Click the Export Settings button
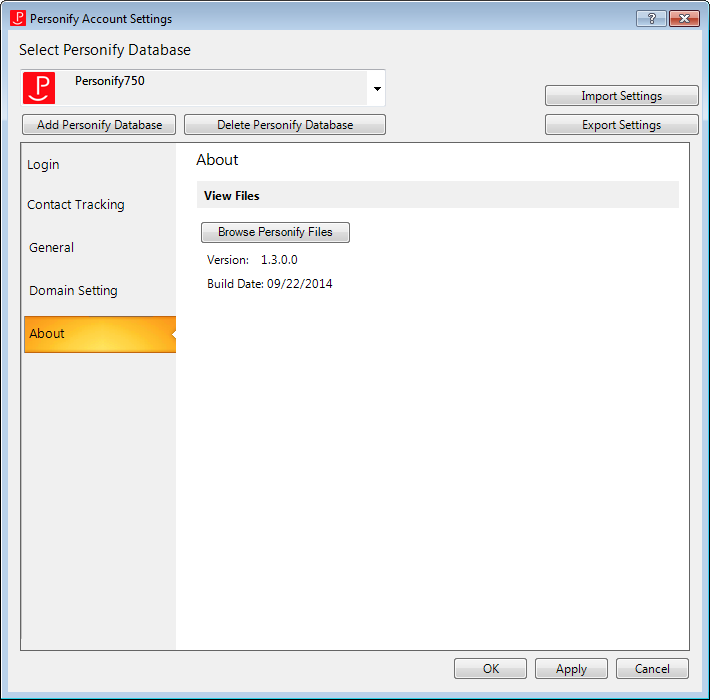Screen dimensions: 710x700 tap(622, 125)
